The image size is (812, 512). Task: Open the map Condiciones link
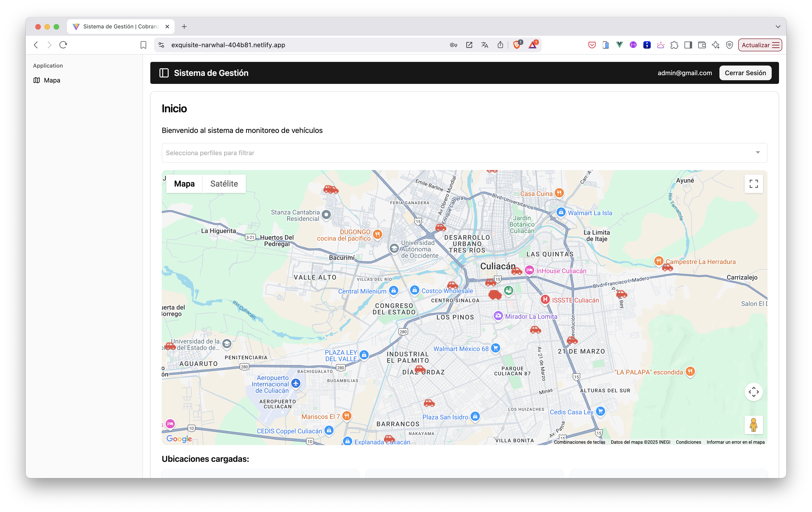tap(688, 442)
